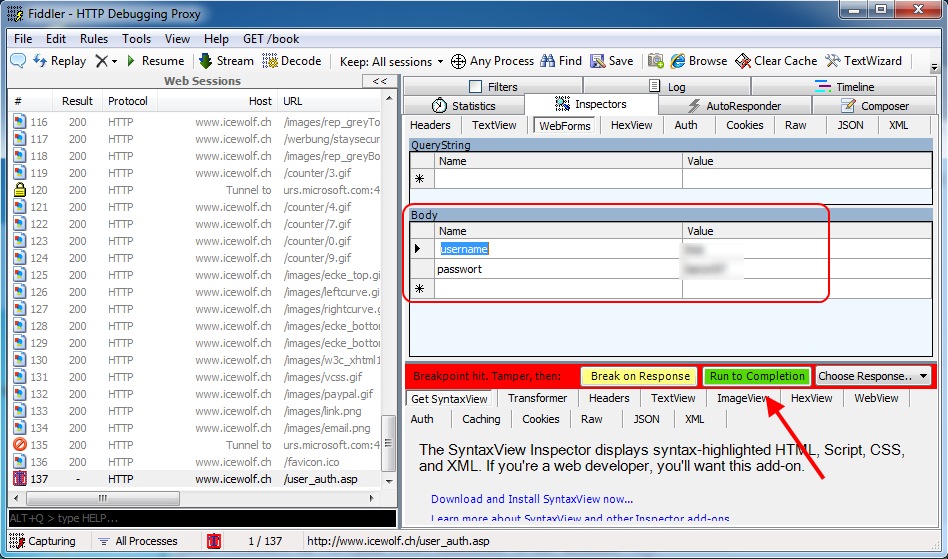Select the request Headers inspector tab
Screen dimensions: 948x559
tap(430, 125)
